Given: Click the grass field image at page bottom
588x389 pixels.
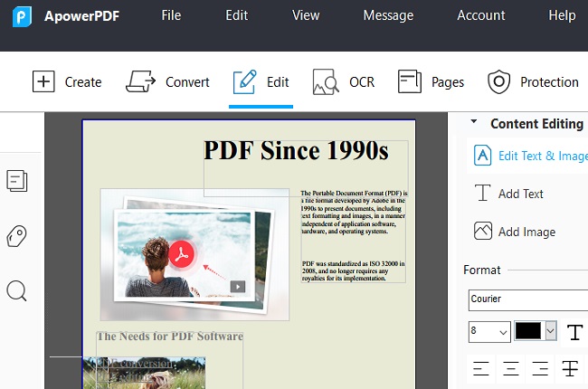Looking at the screenshot, I should click(144, 374).
